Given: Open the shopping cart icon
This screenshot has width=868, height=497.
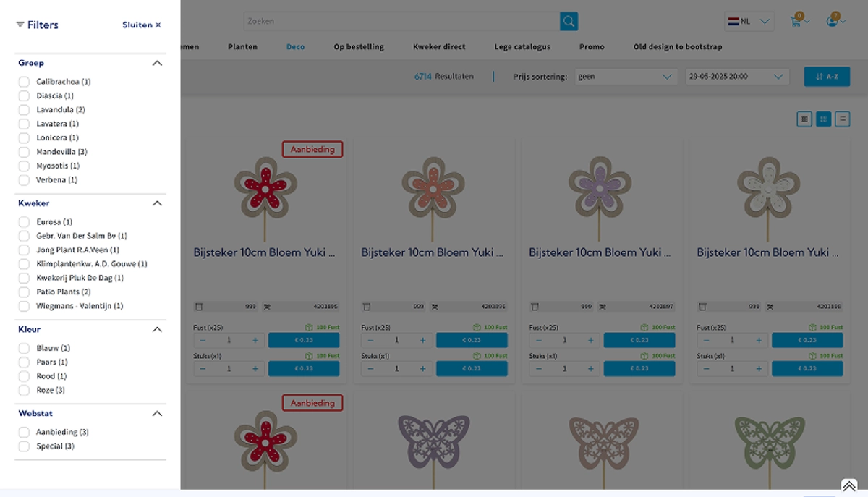Looking at the screenshot, I should pyautogui.click(x=796, y=22).
